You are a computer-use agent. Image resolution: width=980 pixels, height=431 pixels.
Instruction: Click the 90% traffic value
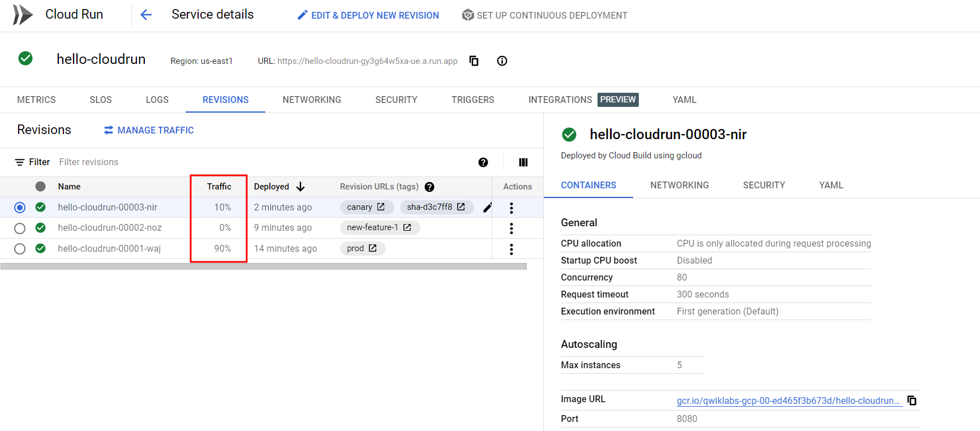point(222,248)
